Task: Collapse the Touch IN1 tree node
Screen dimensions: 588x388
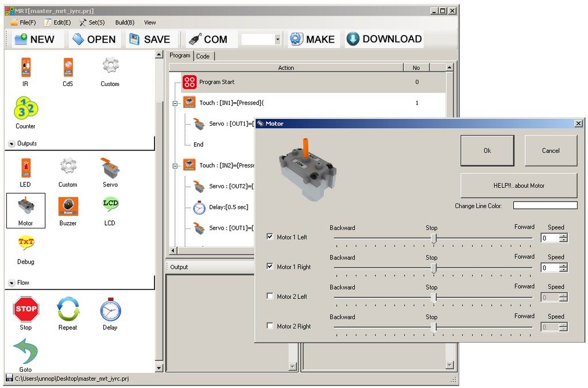Action: tap(175, 103)
